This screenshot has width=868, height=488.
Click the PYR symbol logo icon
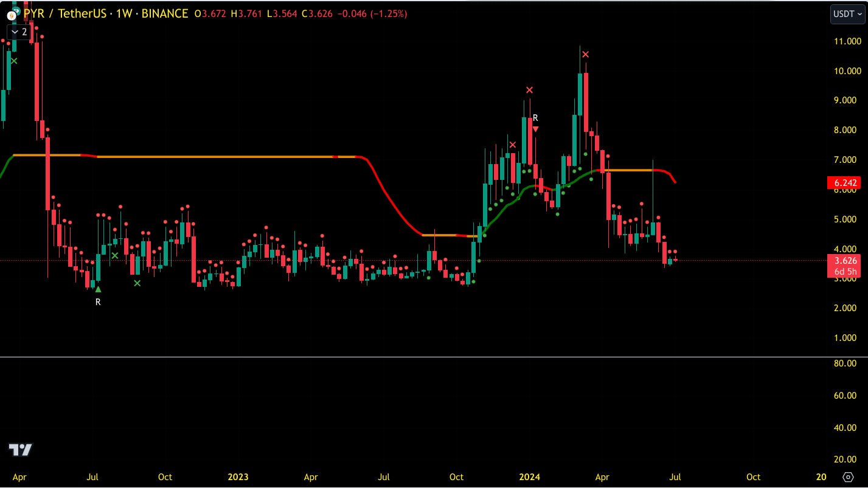pyautogui.click(x=12, y=15)
